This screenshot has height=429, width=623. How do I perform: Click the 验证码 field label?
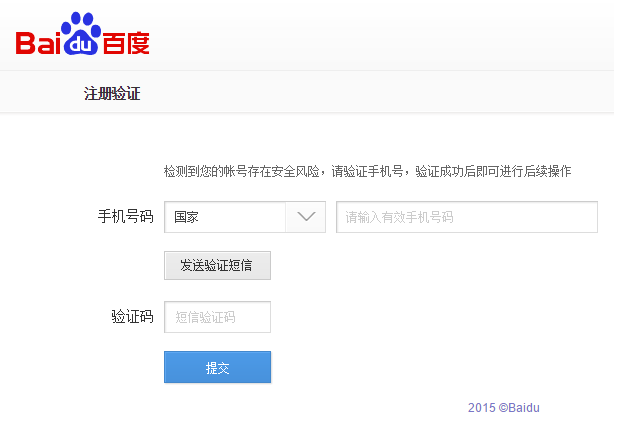132,317
